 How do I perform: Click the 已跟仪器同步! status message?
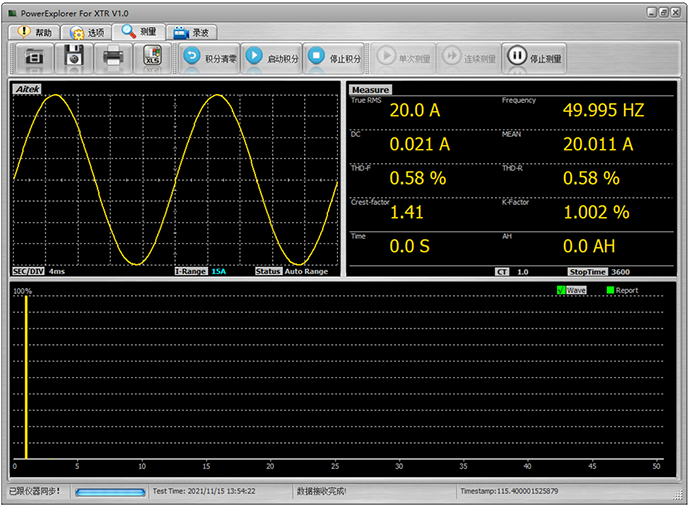pos(34,491)
